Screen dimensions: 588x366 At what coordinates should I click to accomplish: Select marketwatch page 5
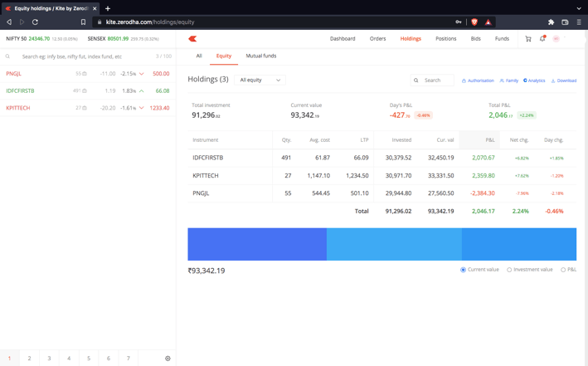coord(89,359)
